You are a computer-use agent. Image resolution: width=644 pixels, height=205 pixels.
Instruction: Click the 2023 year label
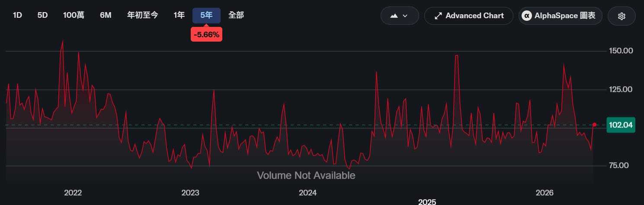point(190,192)
